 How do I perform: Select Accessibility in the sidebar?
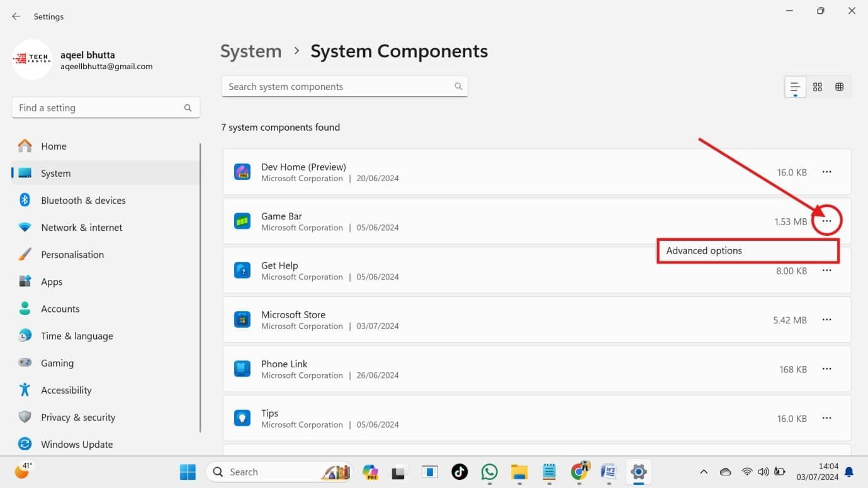pos(66,390)
